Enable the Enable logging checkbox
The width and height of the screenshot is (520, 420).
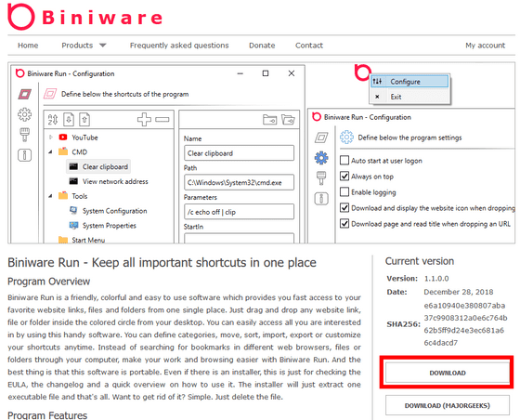coord(344,191)
